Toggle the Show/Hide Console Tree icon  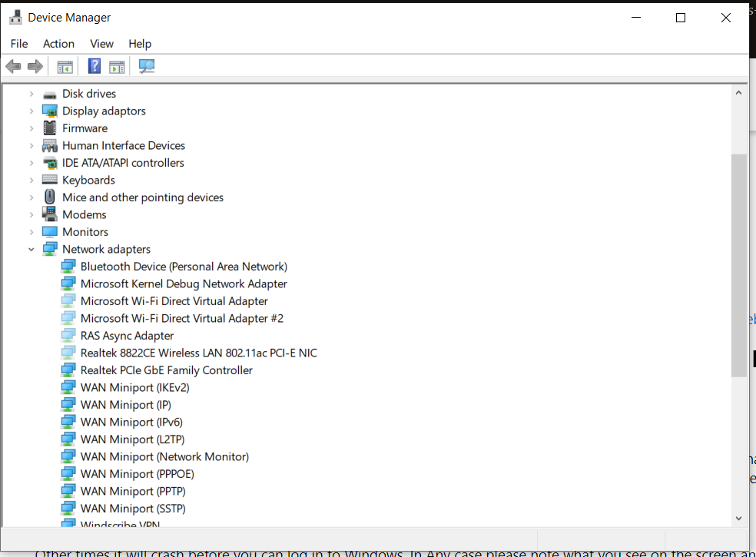point(65,67)
